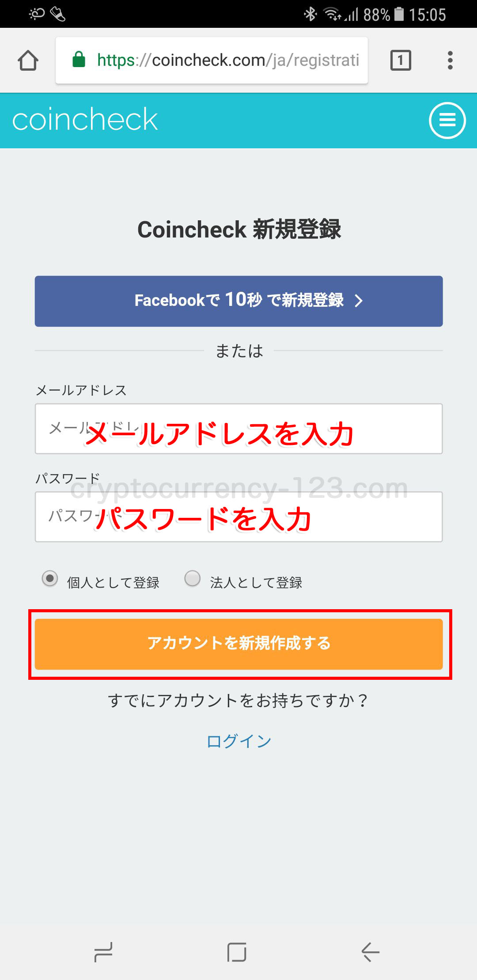
Task: Click アカウントを新規作成する button
Action: pos(239,644)
